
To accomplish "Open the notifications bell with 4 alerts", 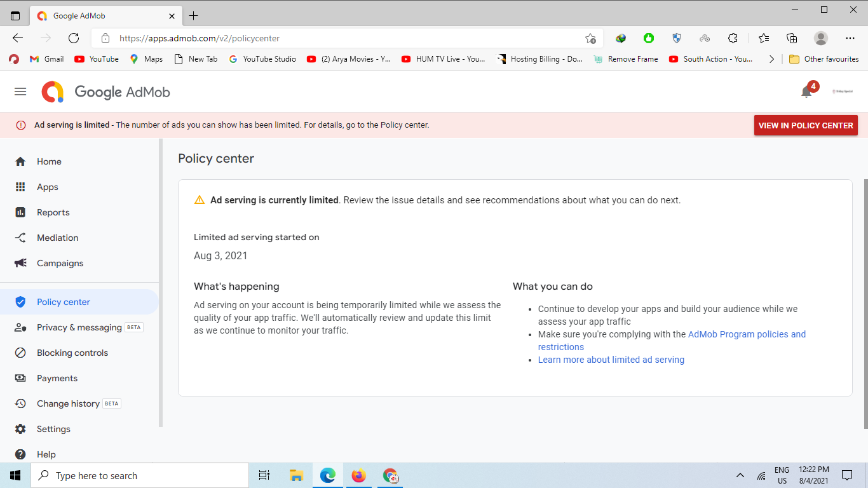I will click(x=807, y=91).
